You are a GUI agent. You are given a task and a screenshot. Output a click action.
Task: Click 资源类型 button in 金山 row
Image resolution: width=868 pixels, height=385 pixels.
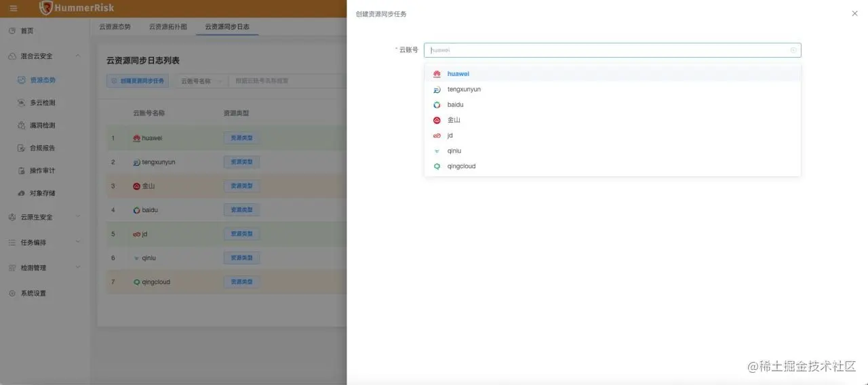click(241, 186)
